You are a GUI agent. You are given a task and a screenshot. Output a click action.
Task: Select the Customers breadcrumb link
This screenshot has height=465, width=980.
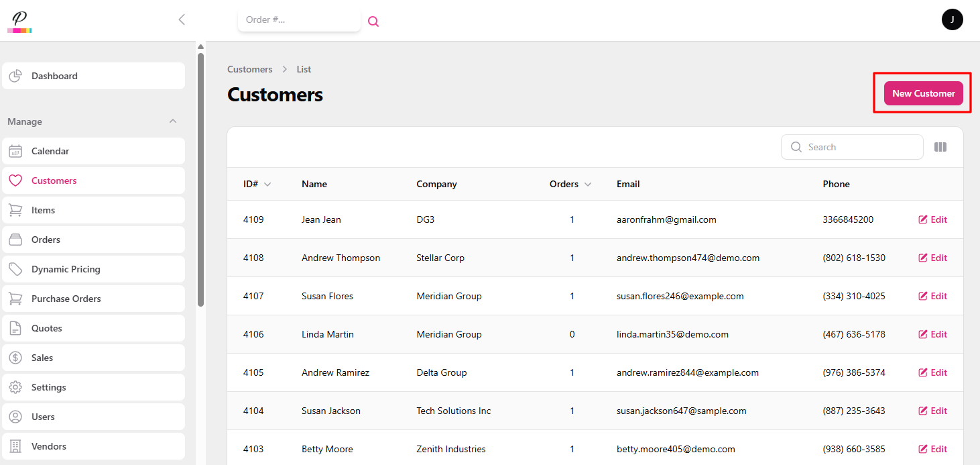[x=249, y=69]
